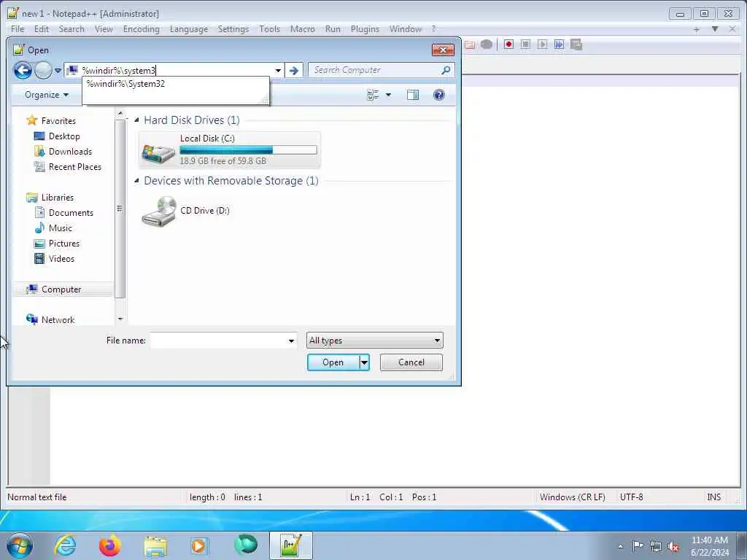
Task: Launch Internet Explorer from taskbar
Action: (65, 545)
